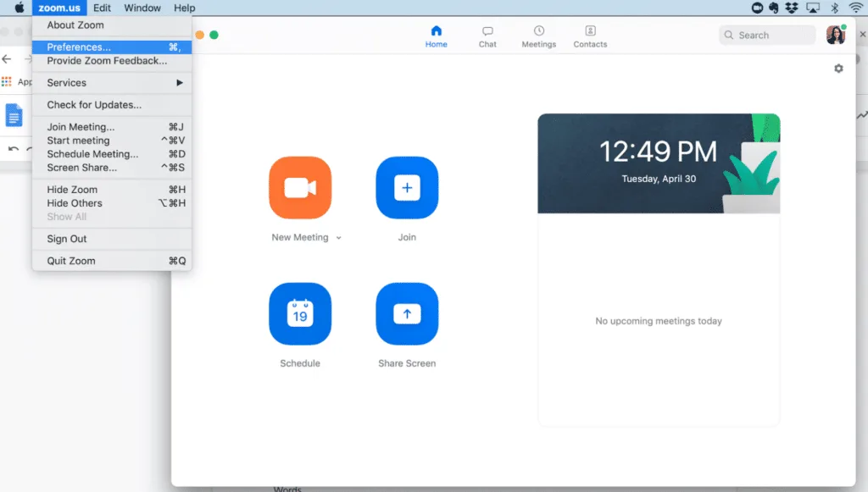Open the Wi-Fi status icon
The height and width of the screenshot is (492, 868).
click(x=854, y=8)
